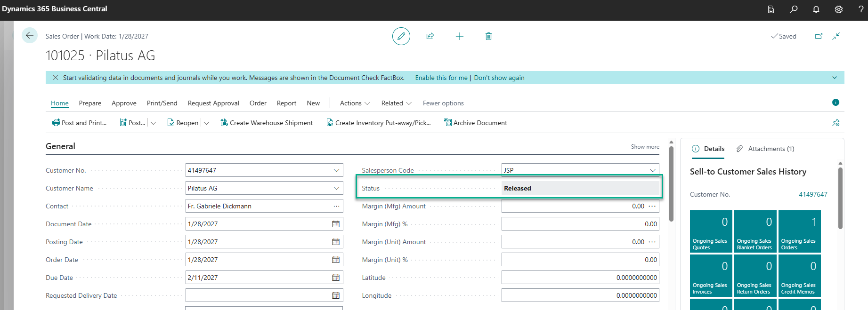Click Create Inventory Put-away/Pick
Image resolution: width=868 pixels, height=310 pixels.
click(379, 123)
